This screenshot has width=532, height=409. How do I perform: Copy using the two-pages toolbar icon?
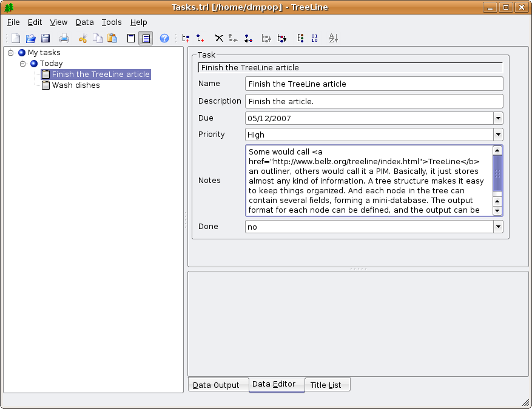(x=98, y=38)
